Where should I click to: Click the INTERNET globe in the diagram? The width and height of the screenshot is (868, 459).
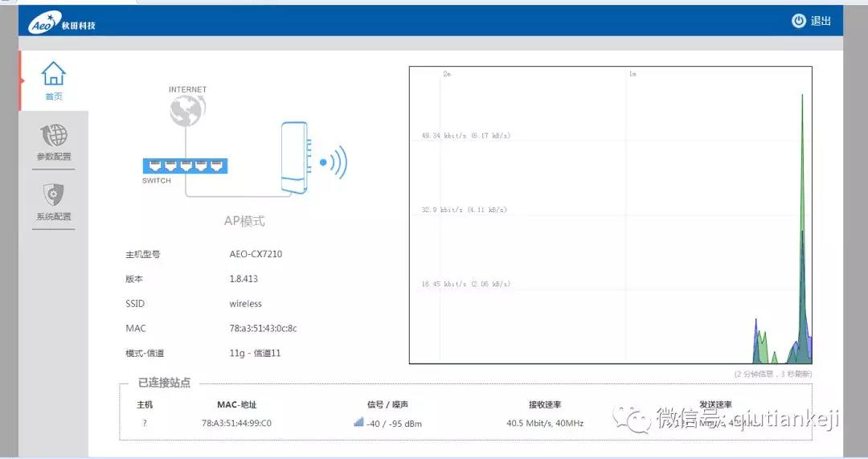186,111
